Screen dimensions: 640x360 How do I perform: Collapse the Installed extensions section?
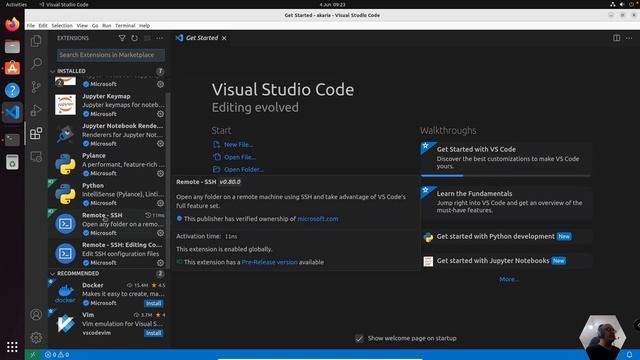pos(107,71)
